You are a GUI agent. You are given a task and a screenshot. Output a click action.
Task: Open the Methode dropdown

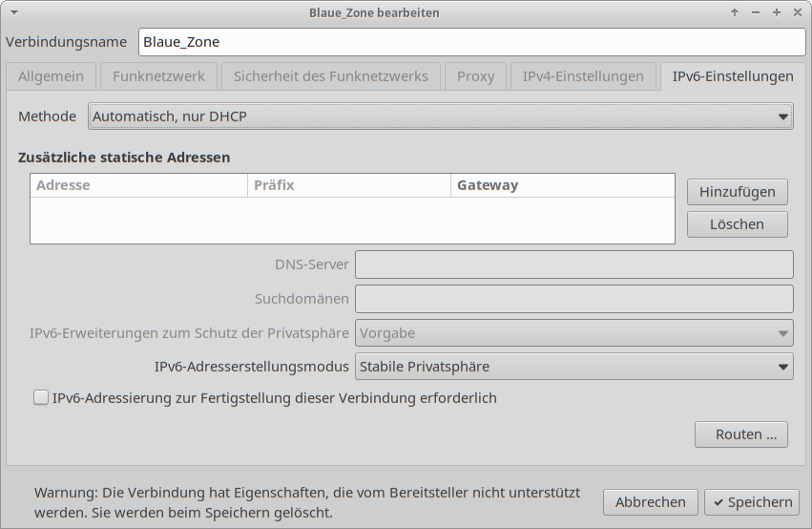tap(440, 116)
